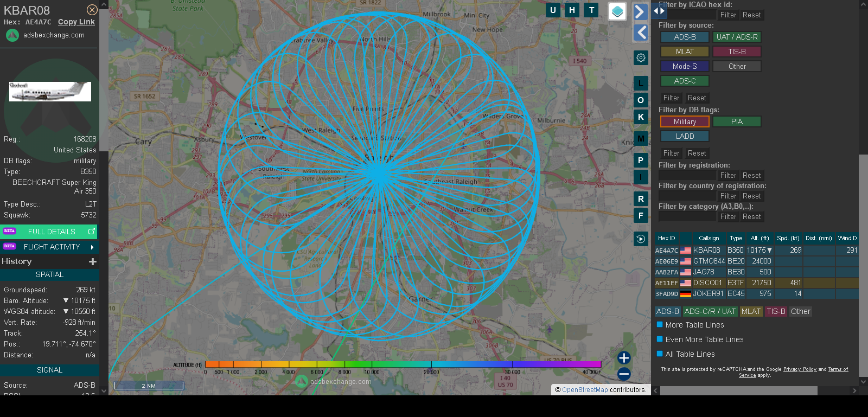This screenshot has width=868, height=417.
Task: Toggle the PIA DB flag filter
Action: click(737, 121)
